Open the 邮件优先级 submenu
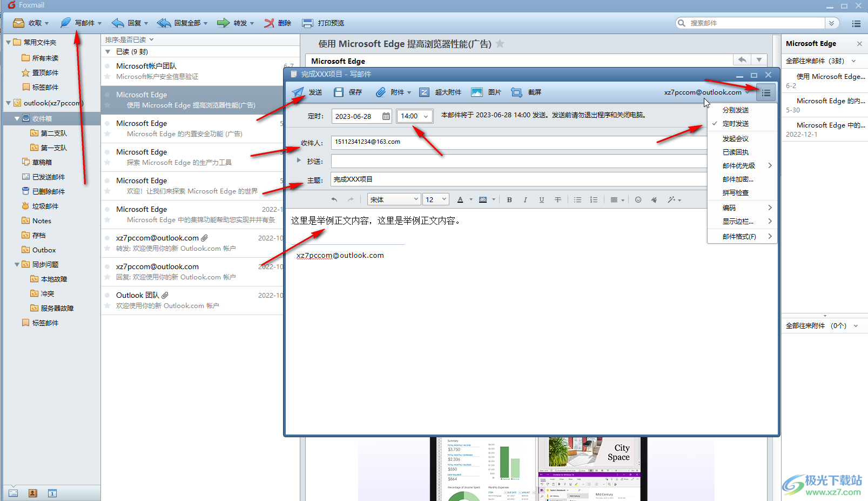The image size is (868, 501). click(x=742, y=166)
